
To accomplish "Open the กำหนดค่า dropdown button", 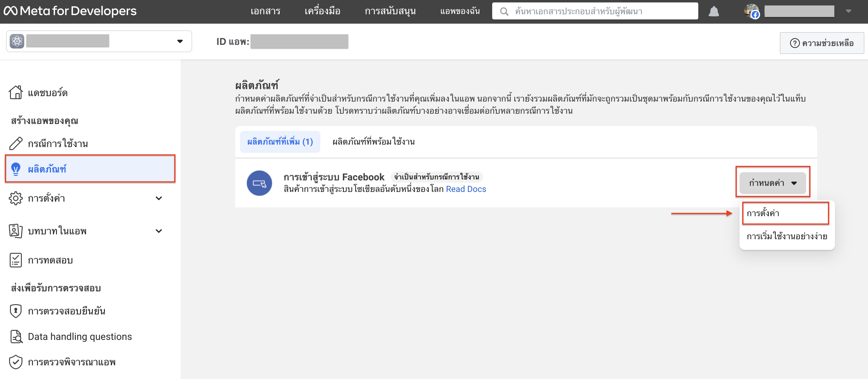I will [x=772, y=183].
